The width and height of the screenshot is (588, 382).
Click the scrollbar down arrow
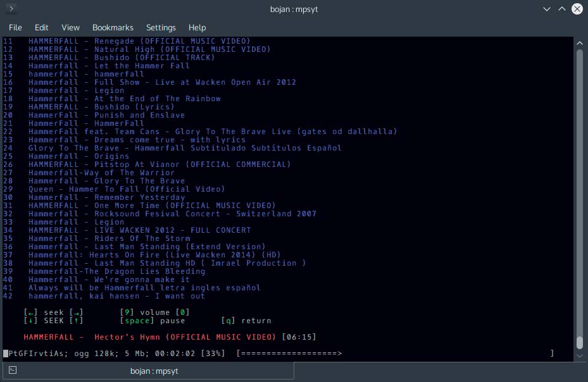pyautogui.click(x=580, y=356)
